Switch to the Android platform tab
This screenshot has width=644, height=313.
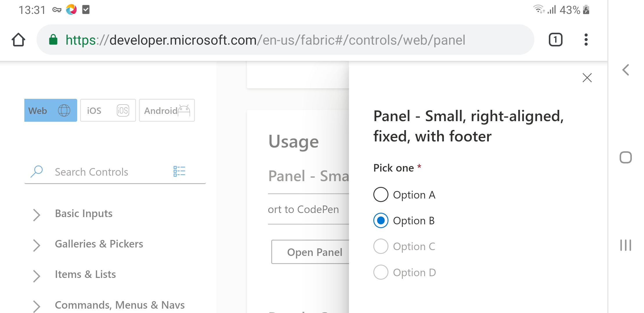(167, 110)
